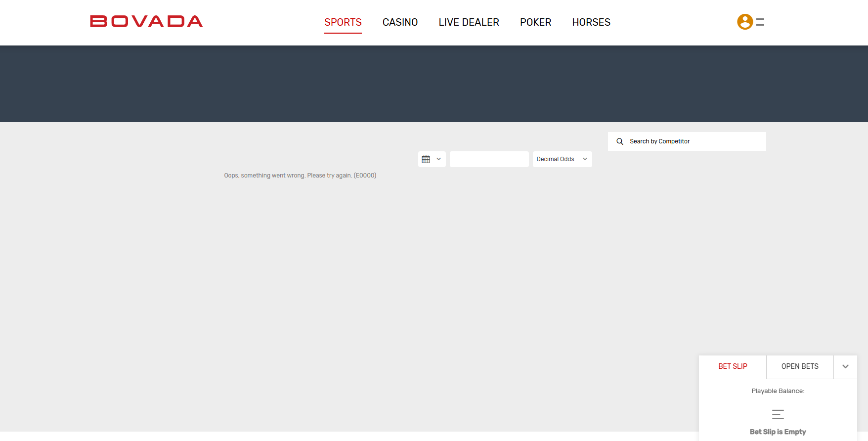Image resolution: width=868 pixels, height=441 pixels.
Task: Click the calendar date icon
Action: (426, 159)
